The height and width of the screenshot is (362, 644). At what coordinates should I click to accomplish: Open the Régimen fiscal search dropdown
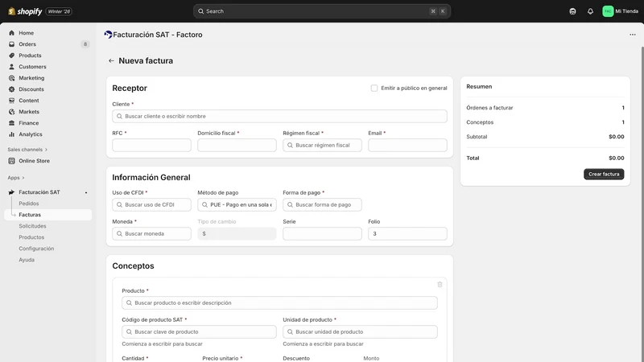(x=322, y=146)
